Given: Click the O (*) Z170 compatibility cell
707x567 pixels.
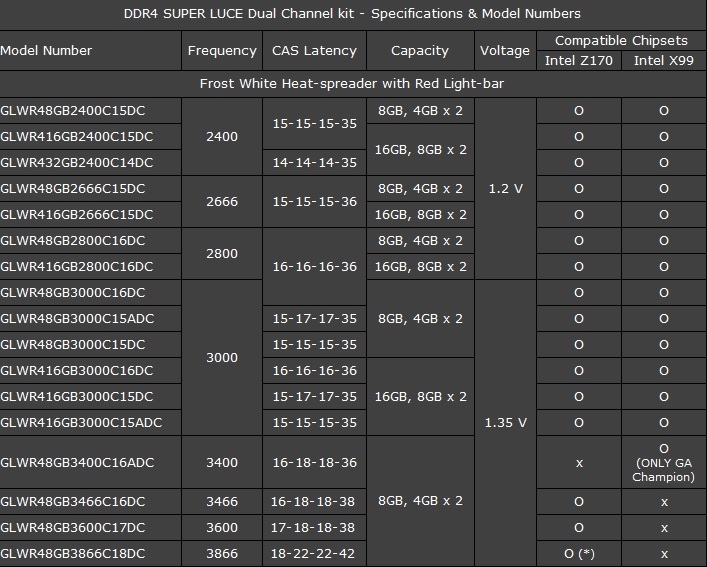Looking at the screenshot, I should click(579, 554).
